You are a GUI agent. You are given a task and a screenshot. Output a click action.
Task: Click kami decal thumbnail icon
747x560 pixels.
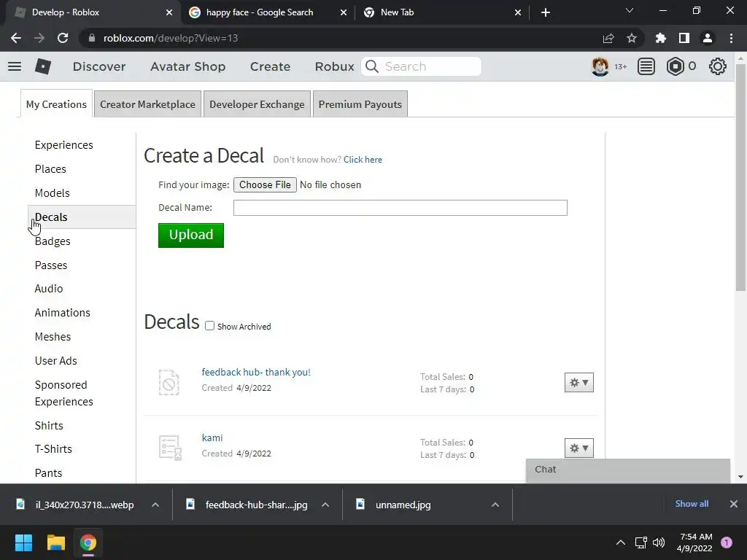pos(170,448)
